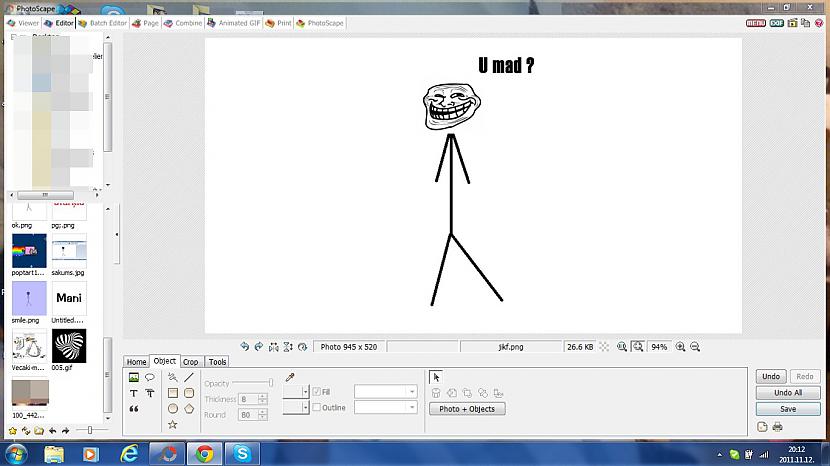Open Internet Explorer from taskbar
The image size is (830, 466).
coord(129,454)
